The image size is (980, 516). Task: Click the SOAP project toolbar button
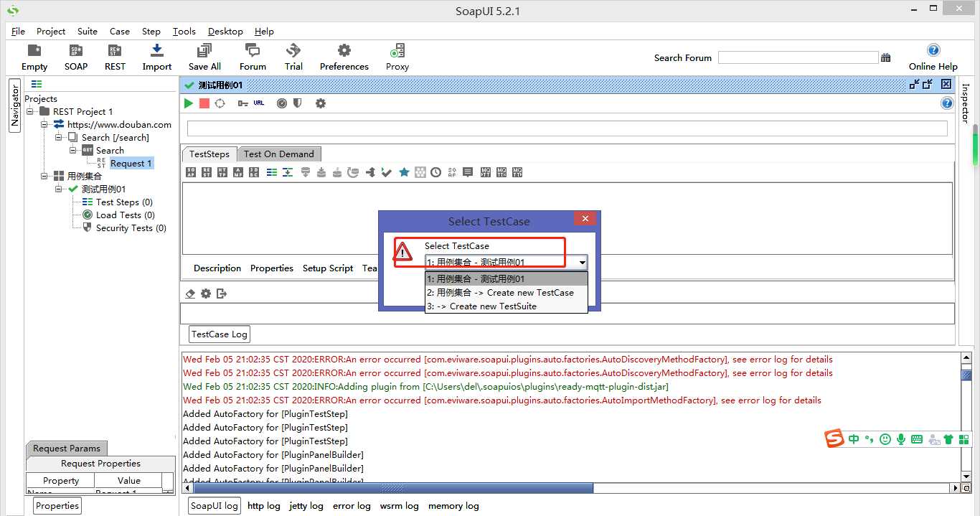76,57
